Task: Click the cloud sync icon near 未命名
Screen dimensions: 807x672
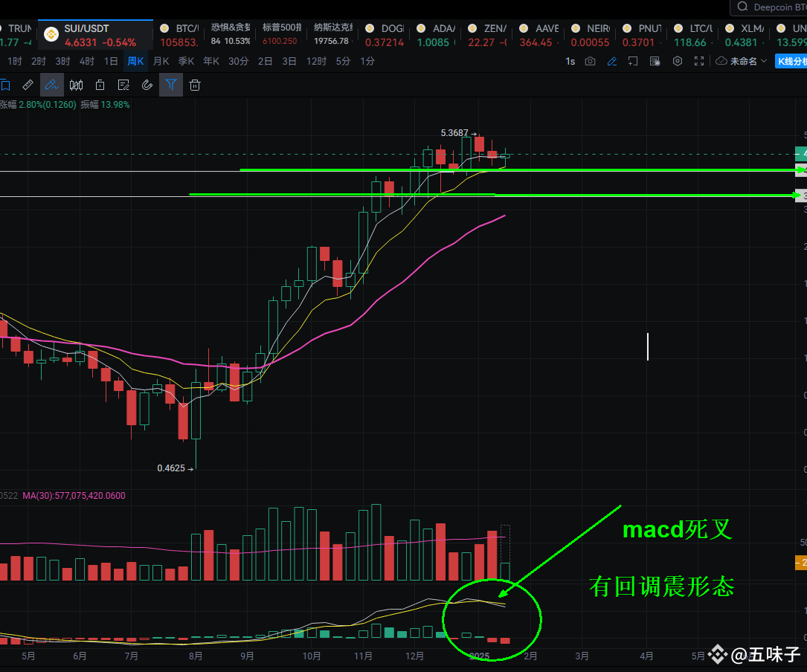Action: [x=721, y=61]
